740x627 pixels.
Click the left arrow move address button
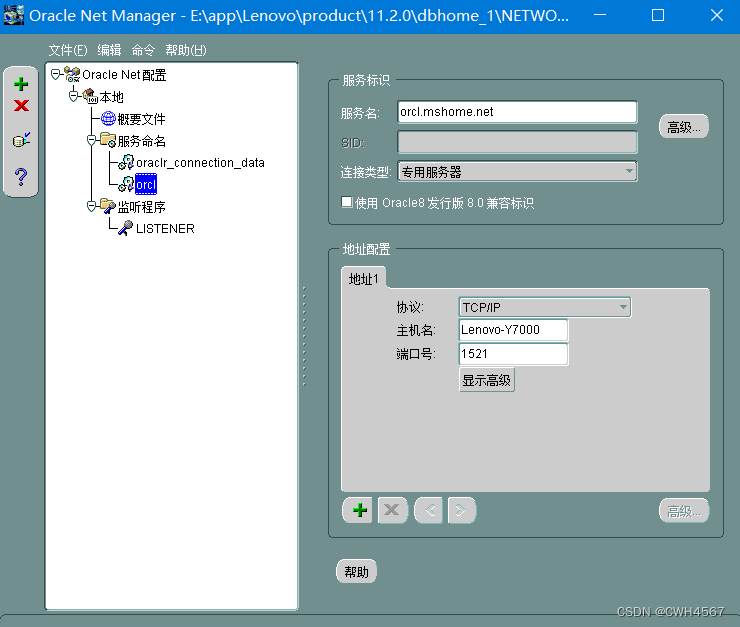click(429, 510)
